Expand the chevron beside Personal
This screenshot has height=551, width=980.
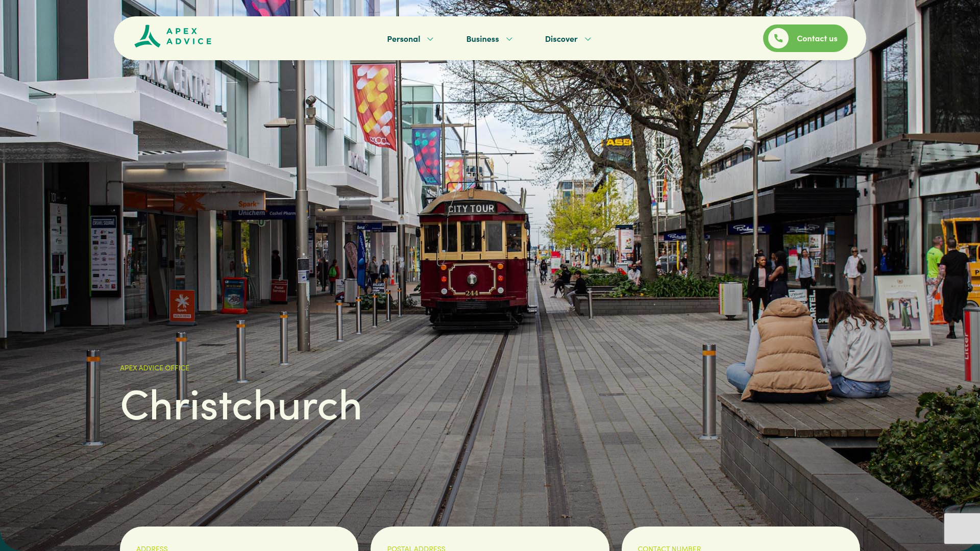click(x=430, y=39)
